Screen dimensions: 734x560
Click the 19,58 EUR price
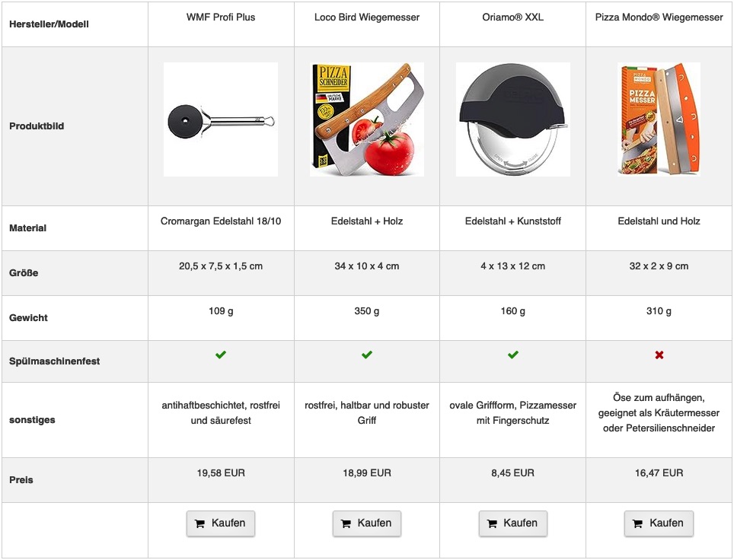[221, 473]
